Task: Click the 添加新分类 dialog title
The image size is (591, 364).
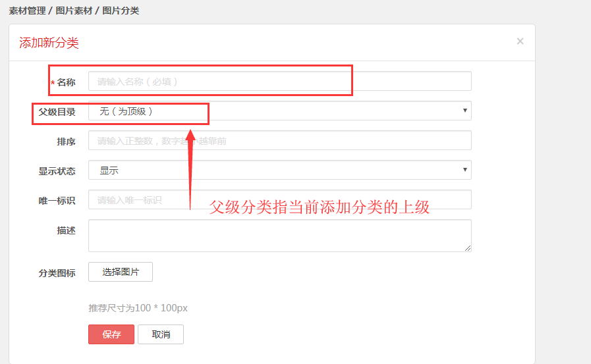Action: [49, 43]
